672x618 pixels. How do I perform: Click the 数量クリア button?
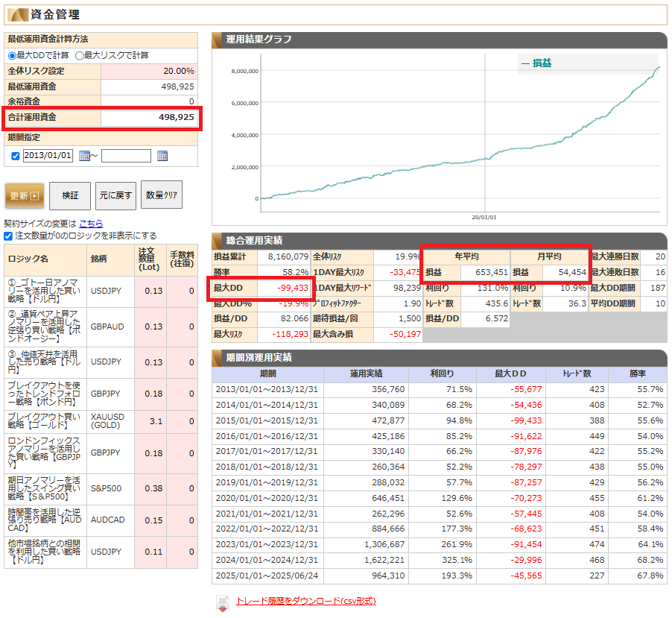coord(162,195)
